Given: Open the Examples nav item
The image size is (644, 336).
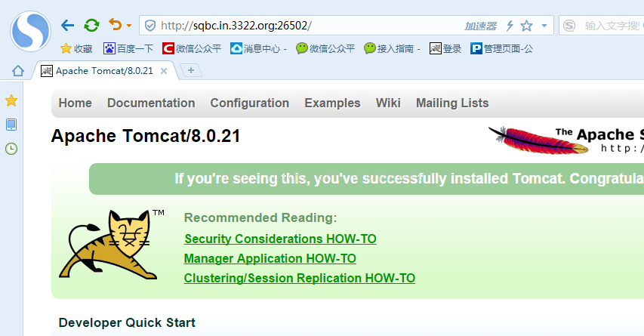Looking at the screenshot, I should pos(332,103).
